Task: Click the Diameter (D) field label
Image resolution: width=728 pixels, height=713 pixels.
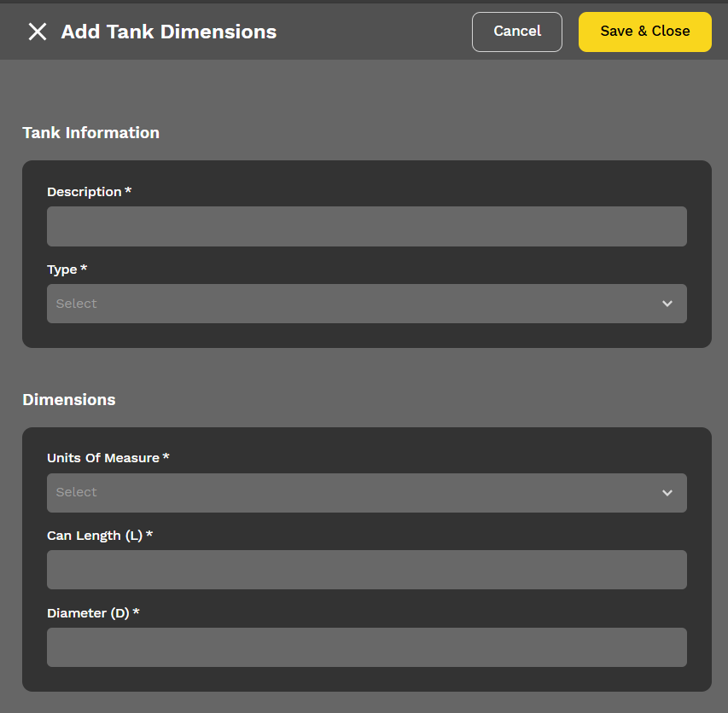Action: 90,612
